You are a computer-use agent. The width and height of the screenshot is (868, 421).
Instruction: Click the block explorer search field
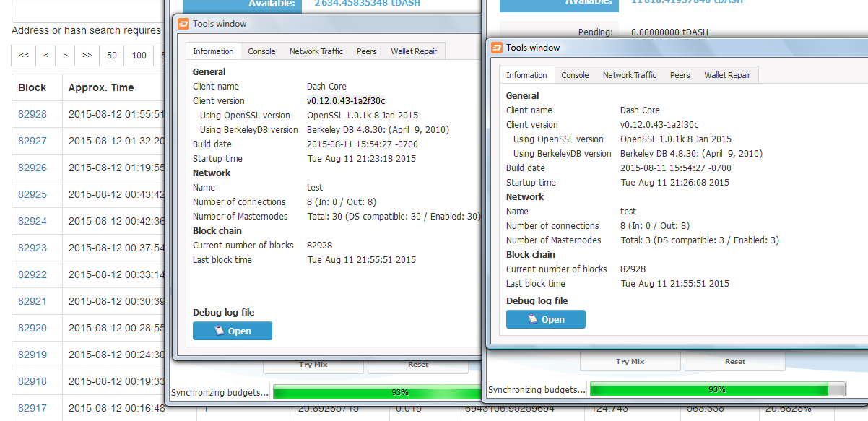87,11
